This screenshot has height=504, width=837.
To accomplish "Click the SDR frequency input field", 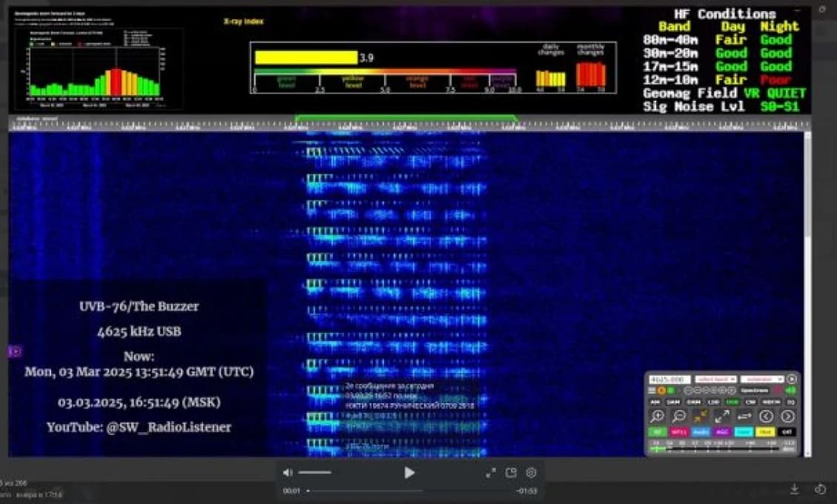I will tap(670, 379).
